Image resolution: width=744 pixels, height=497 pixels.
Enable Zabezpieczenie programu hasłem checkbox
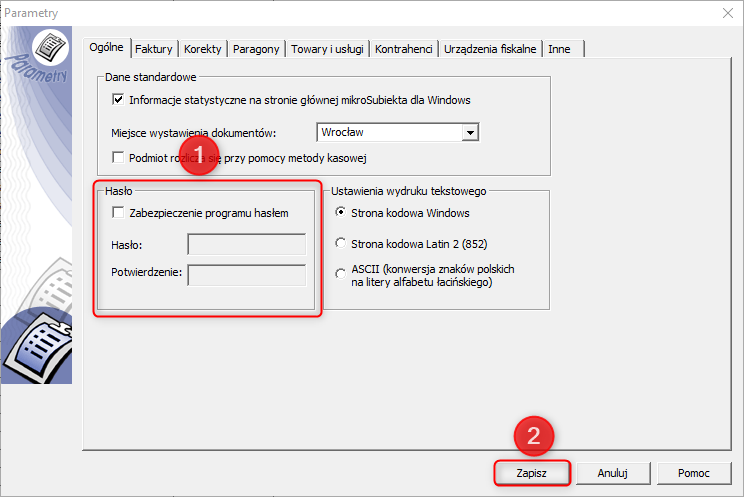[x=118, y=212]
